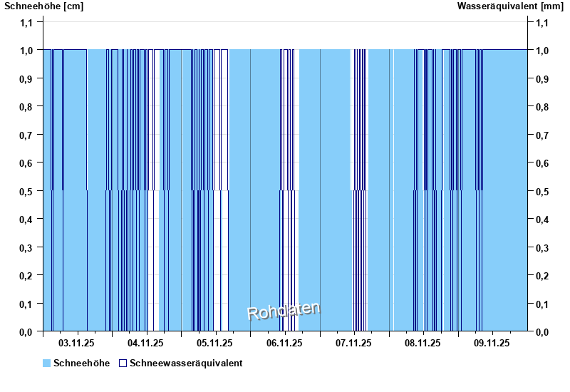570x392 pixels.
Task: Select the Schneehöhe legend label
Action: [81, 363]
